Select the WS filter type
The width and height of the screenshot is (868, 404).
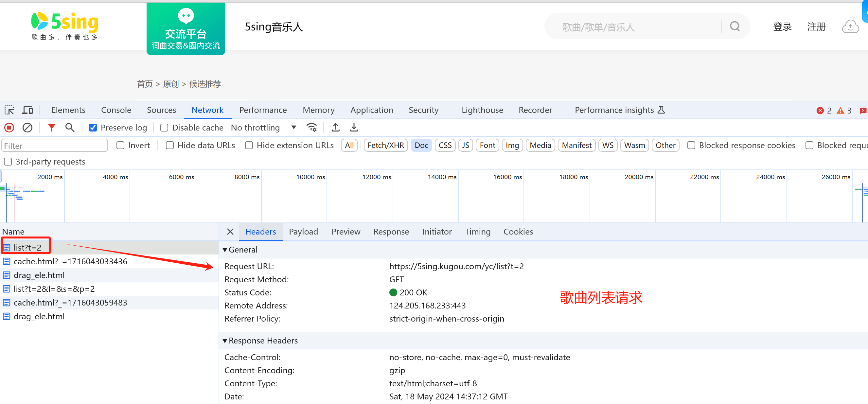coord(608,146)
